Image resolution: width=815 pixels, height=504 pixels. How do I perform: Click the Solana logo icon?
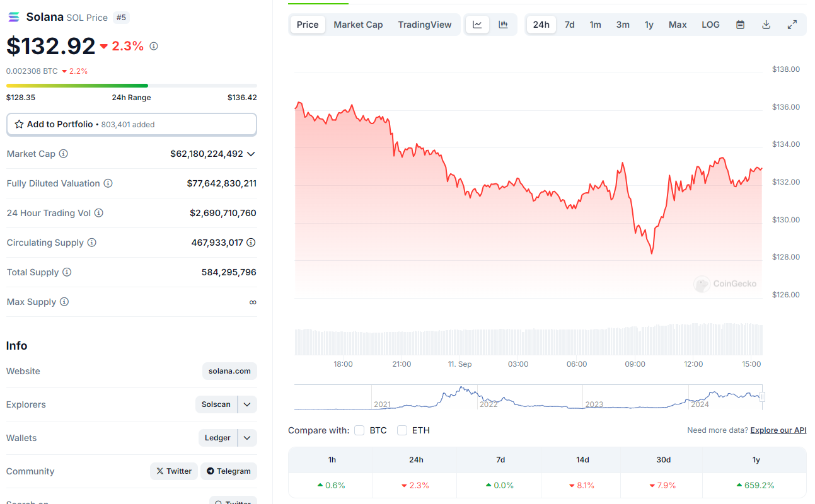[13, 17]
